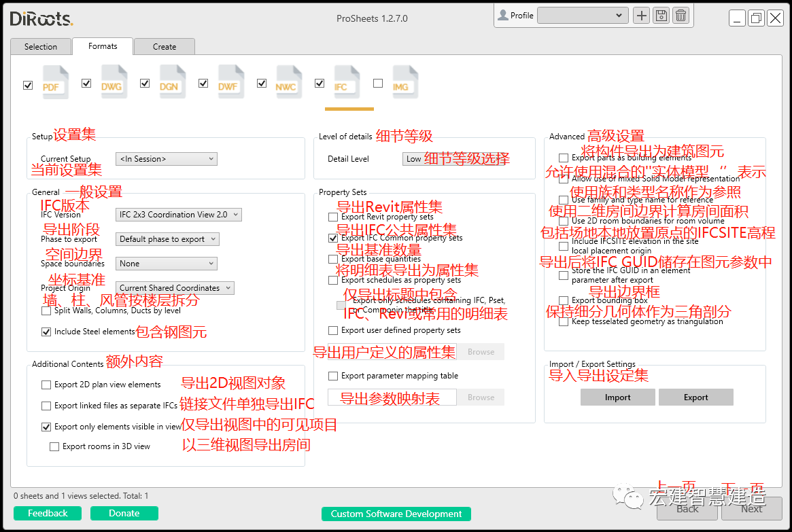Toggle Export IFC Common property sets

(333, 238)
